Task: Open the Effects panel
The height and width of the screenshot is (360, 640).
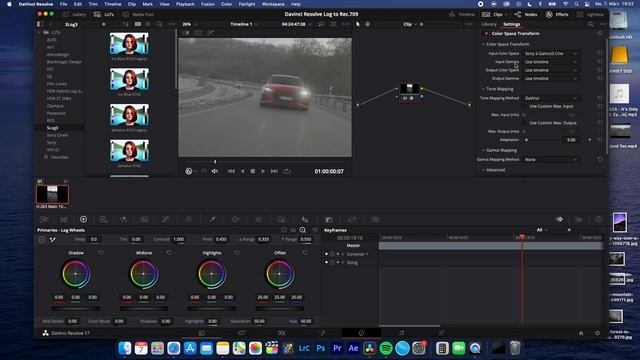Action: [x=557, y=14]
